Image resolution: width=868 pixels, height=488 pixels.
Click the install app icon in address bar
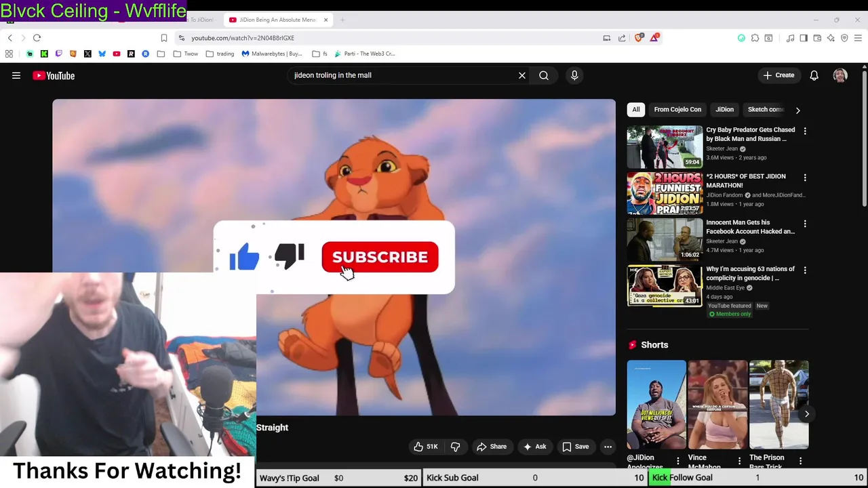607,38
